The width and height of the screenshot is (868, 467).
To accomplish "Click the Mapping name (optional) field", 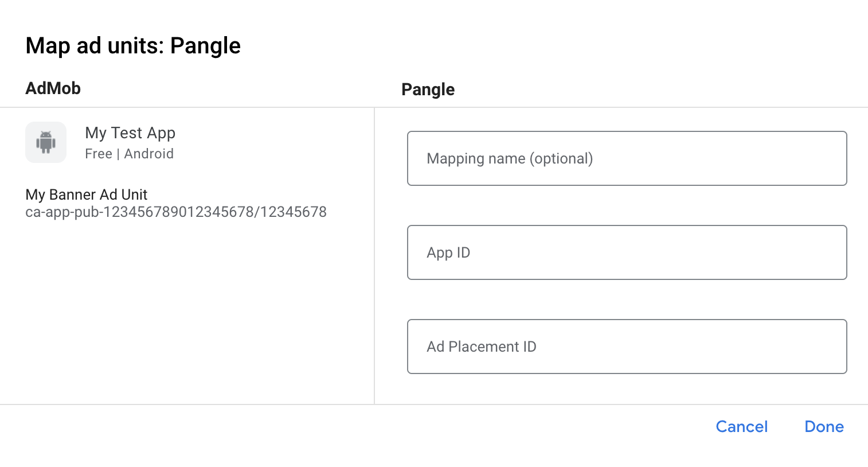I will pos(627,158).
